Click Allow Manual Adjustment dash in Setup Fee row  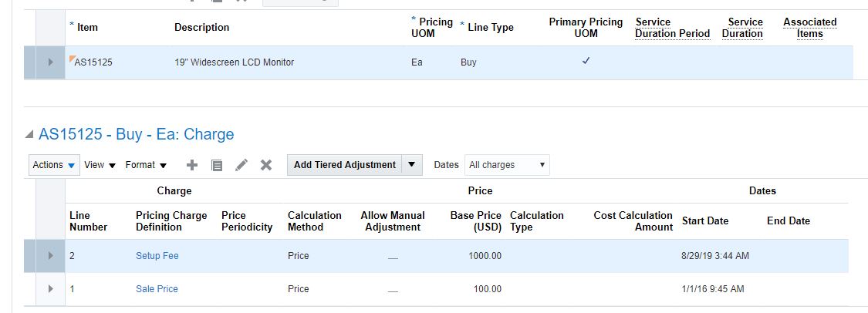click(x=393, y=258)
